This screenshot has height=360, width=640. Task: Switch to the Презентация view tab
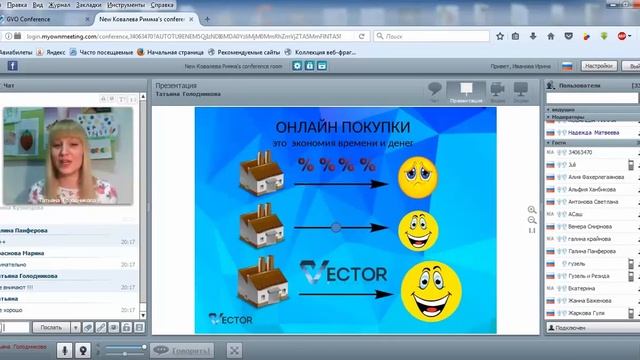(466, 92)
